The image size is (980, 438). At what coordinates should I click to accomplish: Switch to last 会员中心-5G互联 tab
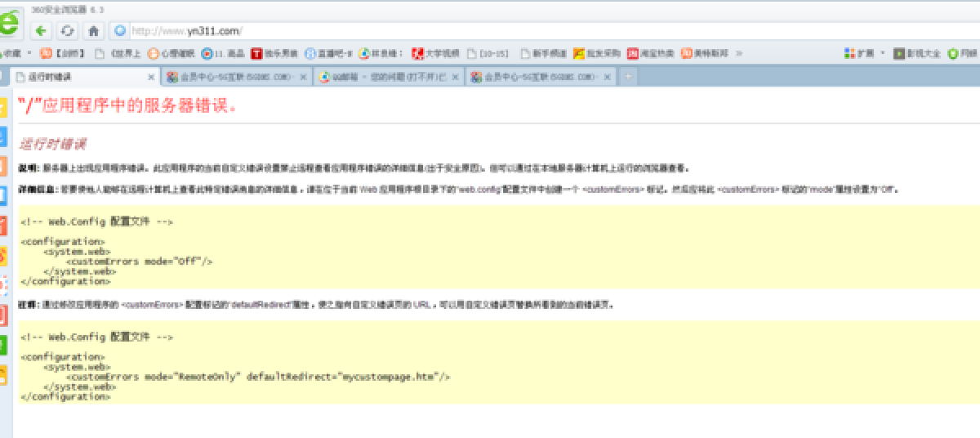tap(541, 77)
